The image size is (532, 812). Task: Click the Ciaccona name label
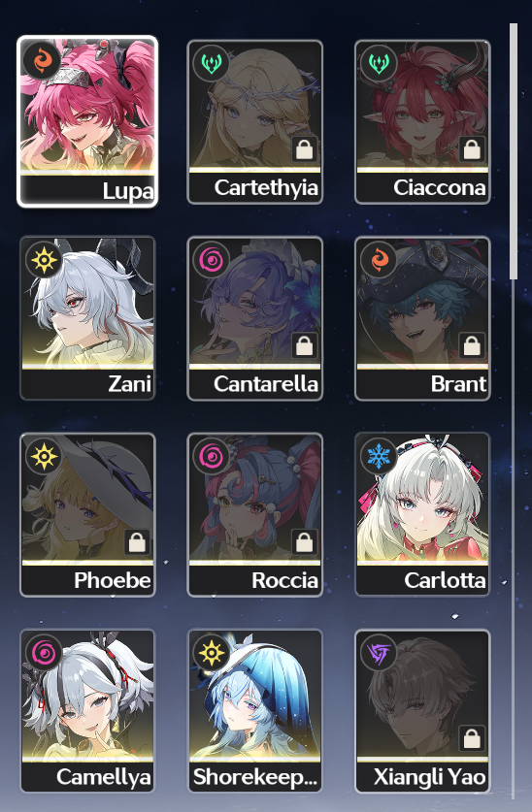(x=439, y=187)
